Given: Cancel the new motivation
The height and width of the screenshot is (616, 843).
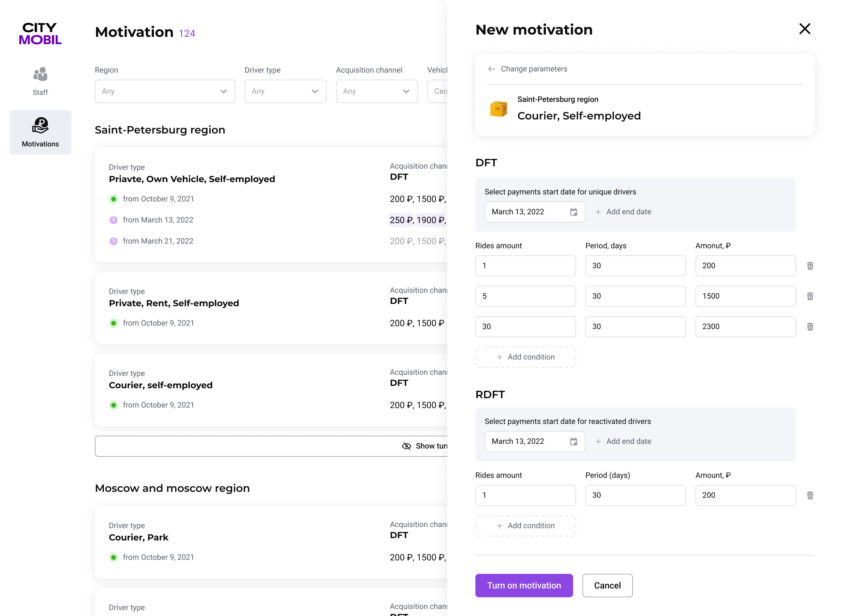Looking at the screenshot, I should [x=607, y=586].
